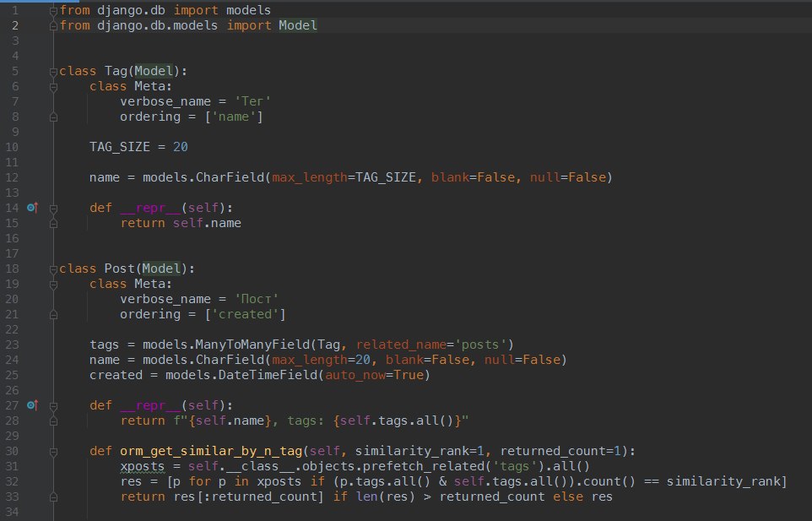
Task: Click the override gutter icon on line 27
Action: (x=32, y=405)
